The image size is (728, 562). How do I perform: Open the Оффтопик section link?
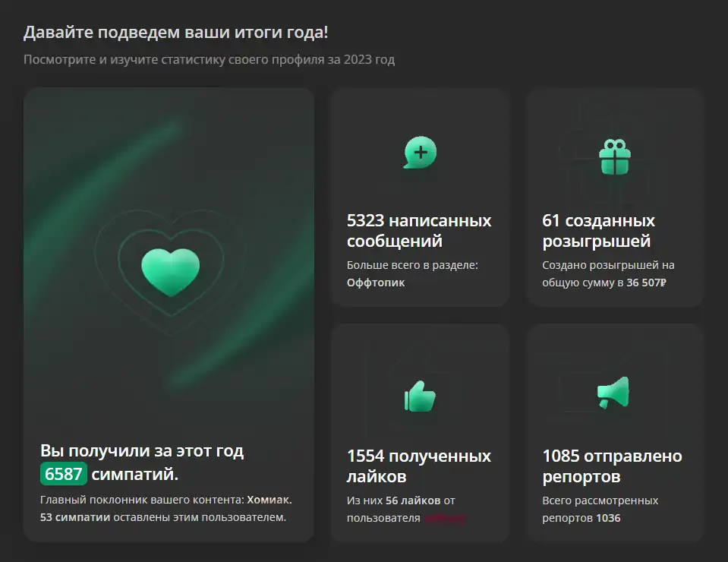pyautogui.click(x=376, y=283)
